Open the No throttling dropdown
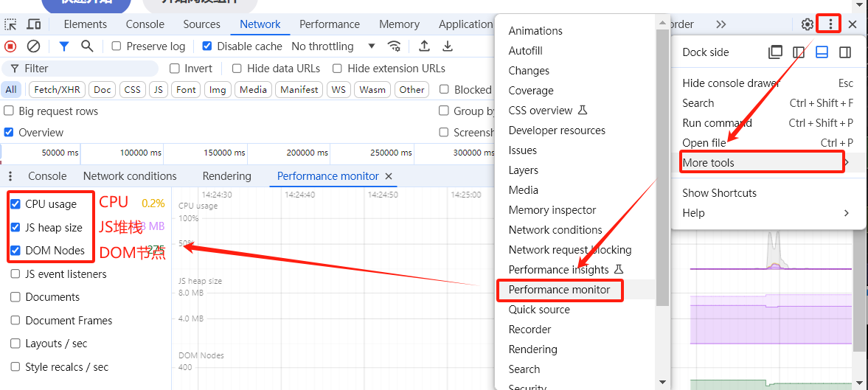 333,46
